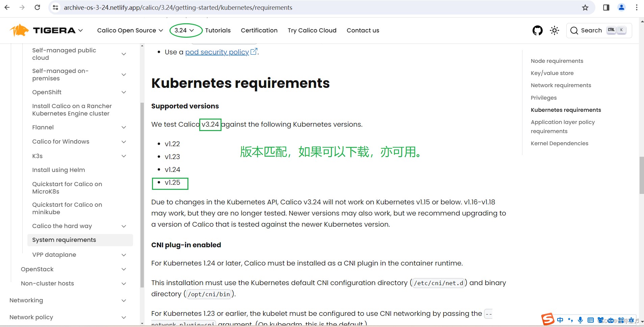
Task: Follow the pod security policy link
Action: pos(217,52)
